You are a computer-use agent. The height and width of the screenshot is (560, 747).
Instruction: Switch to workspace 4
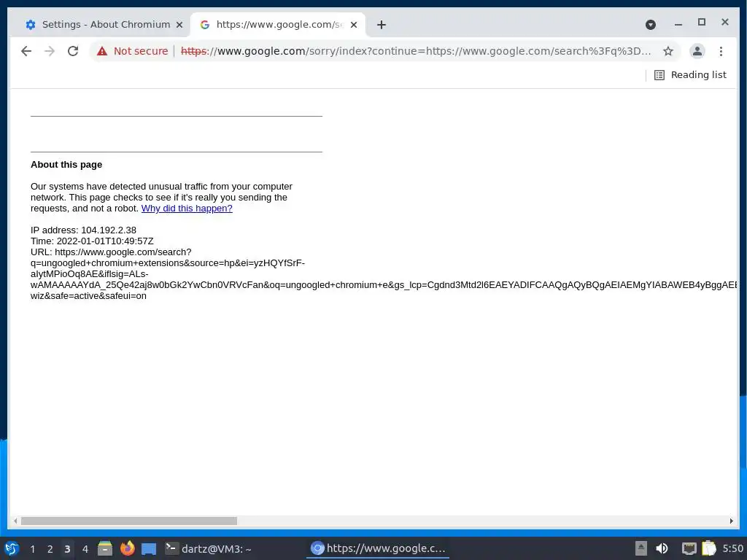pos(85,549)
